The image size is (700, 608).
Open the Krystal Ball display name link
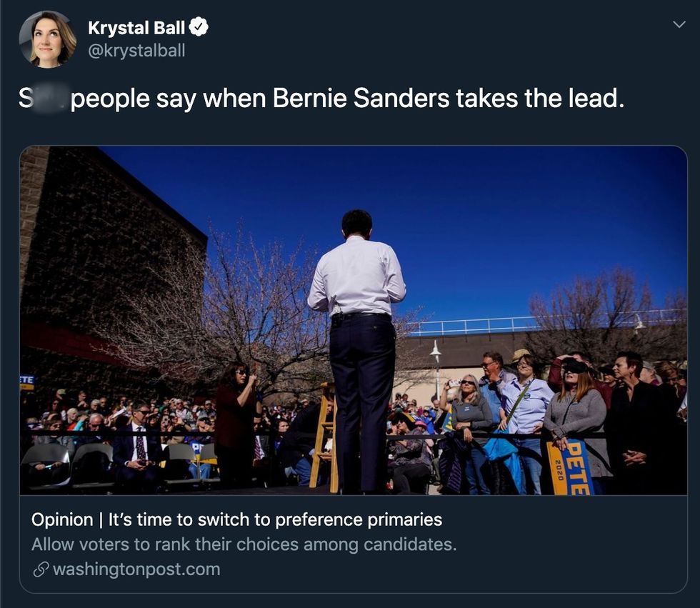point(136,29)
